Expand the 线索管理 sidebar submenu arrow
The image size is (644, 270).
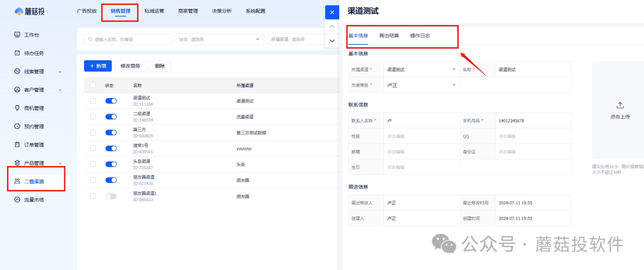60,72
